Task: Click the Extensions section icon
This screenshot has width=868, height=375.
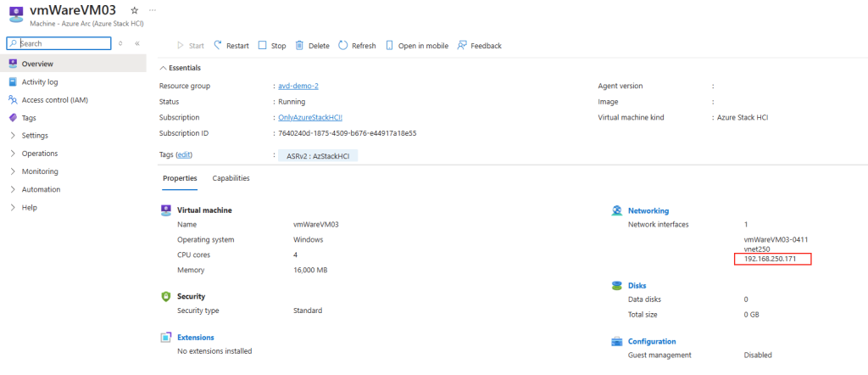Action: tap(165, 338)
